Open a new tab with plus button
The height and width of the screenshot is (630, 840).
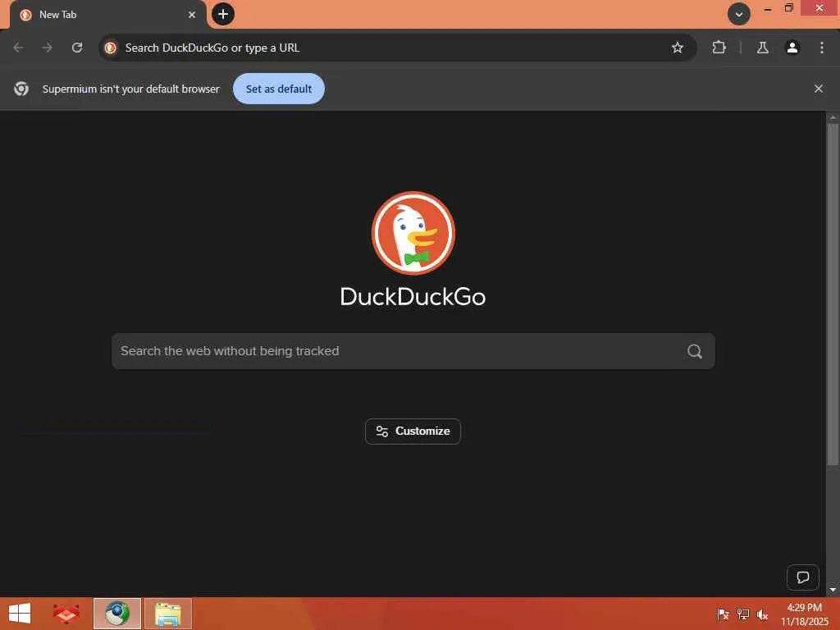[x=223, y=15]
